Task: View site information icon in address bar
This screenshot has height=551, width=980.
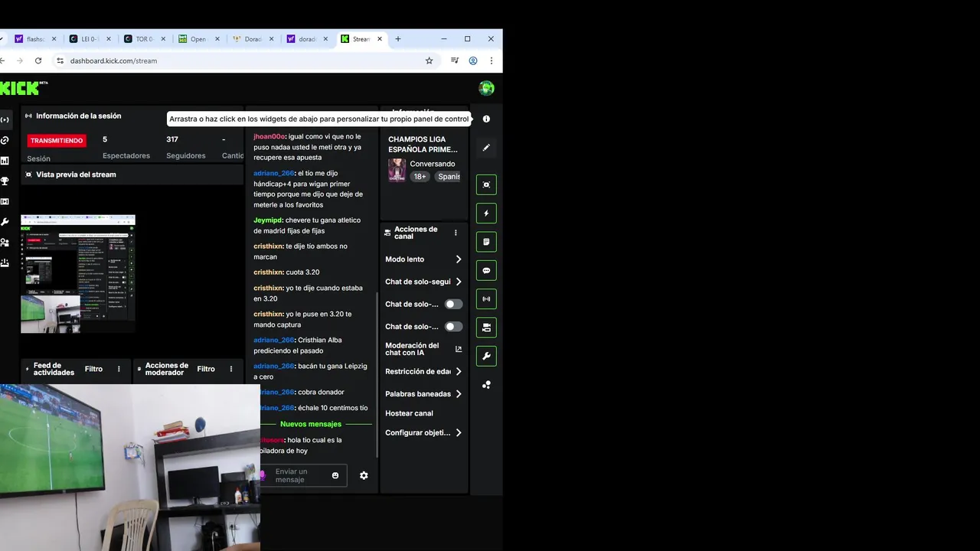Action: point(60,60)
